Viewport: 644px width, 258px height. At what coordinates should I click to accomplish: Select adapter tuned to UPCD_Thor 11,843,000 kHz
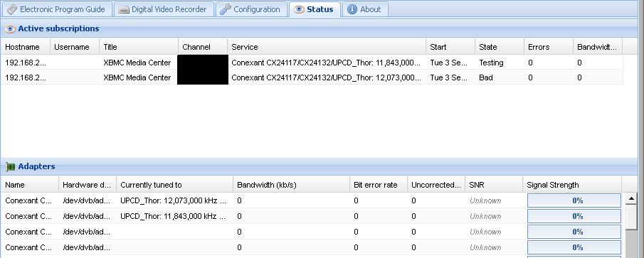[312, 216]
